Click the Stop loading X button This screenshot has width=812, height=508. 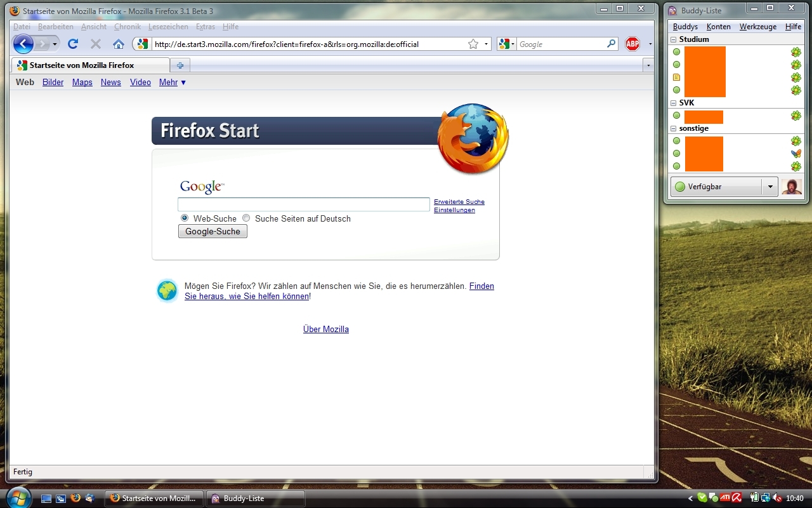click(96, 44)
